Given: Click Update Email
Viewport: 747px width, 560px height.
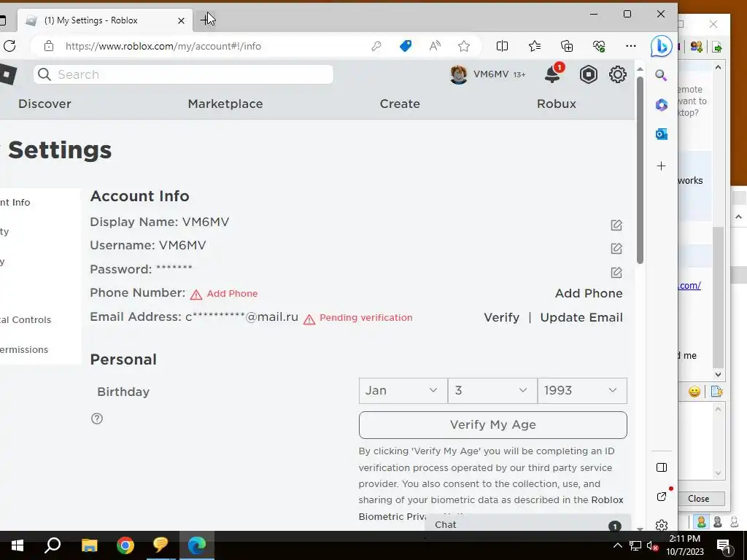Looking at the screenshot, I should coord(581,317).
